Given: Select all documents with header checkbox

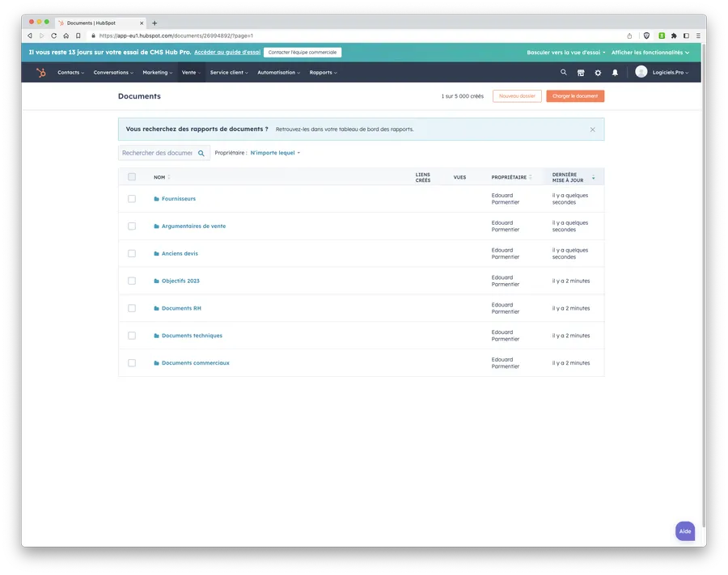Looking at the screenshot, I should (x=132, y=177).
